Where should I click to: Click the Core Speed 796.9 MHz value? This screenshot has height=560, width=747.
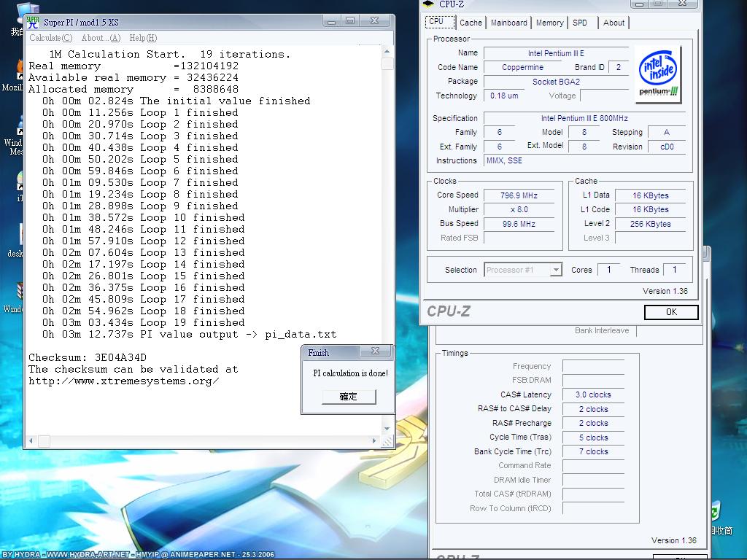click(519, 195)
